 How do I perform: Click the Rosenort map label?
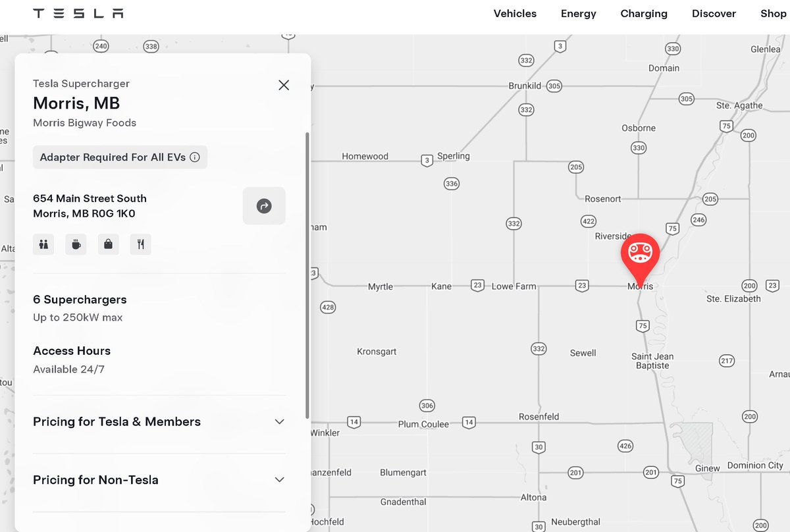coord(602,198)
